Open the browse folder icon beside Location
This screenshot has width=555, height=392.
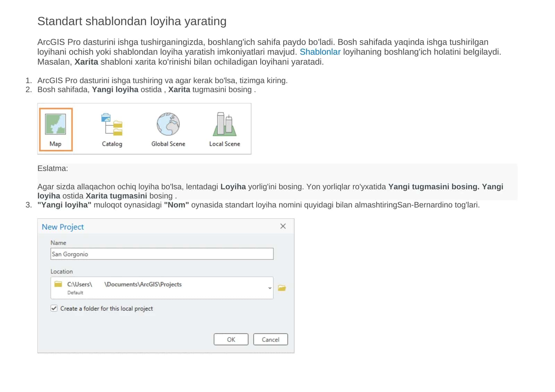pyautogui.click(x=282, y=288)
